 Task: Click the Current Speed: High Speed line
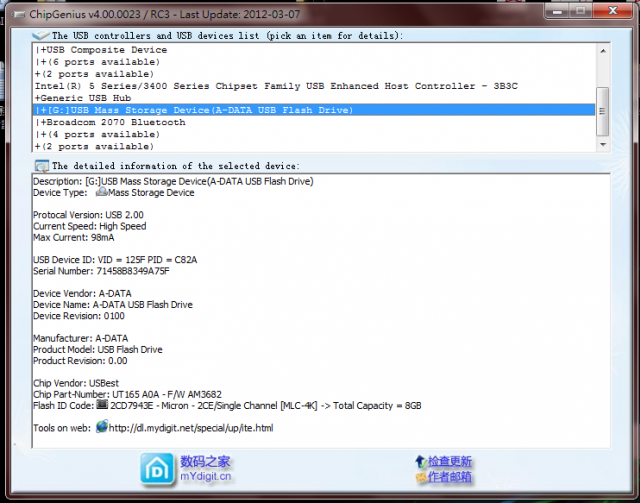(x=89, y=226)
